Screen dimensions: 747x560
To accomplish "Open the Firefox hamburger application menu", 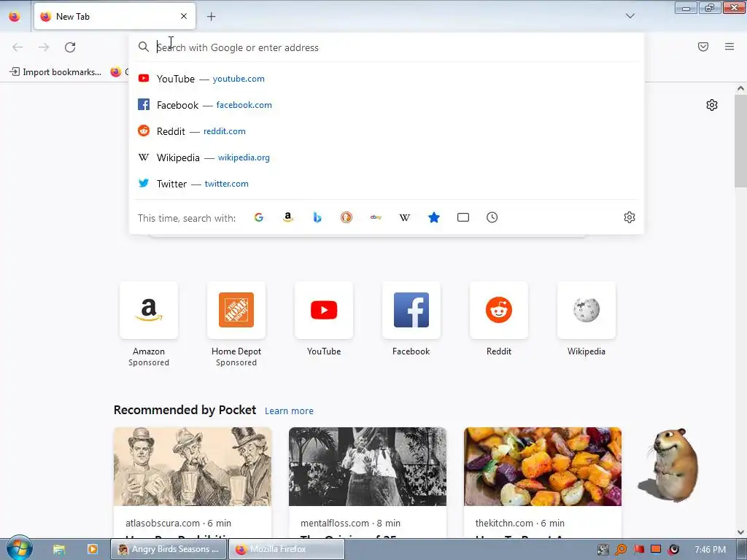I will [x=729, y=47].
